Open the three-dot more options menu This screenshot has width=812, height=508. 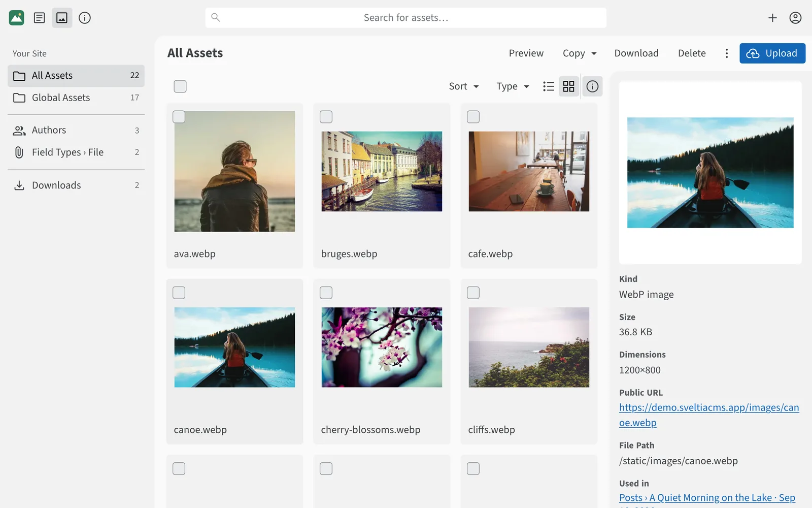(x=727, y=53)
